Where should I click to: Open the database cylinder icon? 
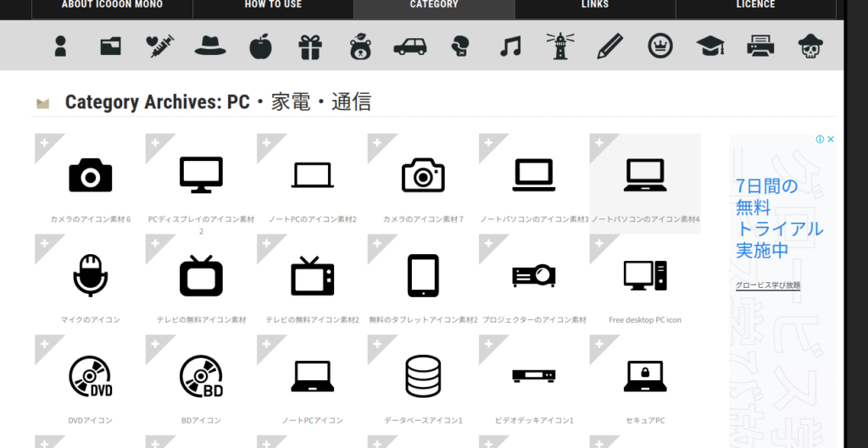pyautogui.click(x=424, y=376)
